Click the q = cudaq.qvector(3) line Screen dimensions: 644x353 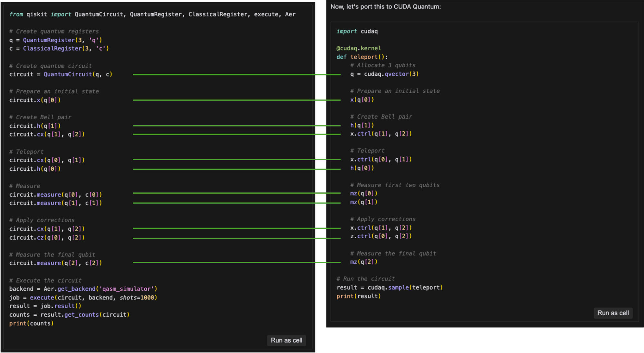[x=384, y=74]
